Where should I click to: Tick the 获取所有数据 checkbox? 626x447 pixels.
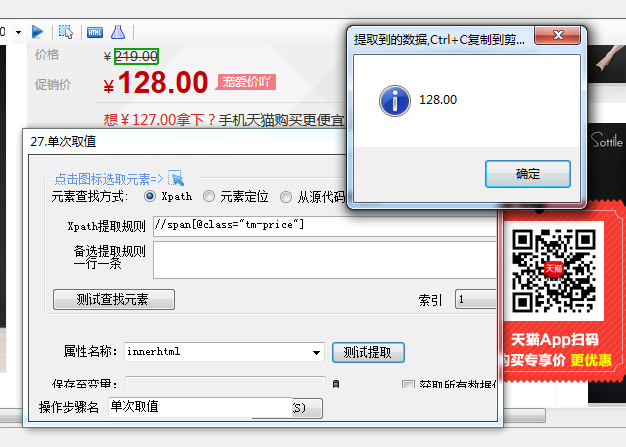tap(408, 385)
